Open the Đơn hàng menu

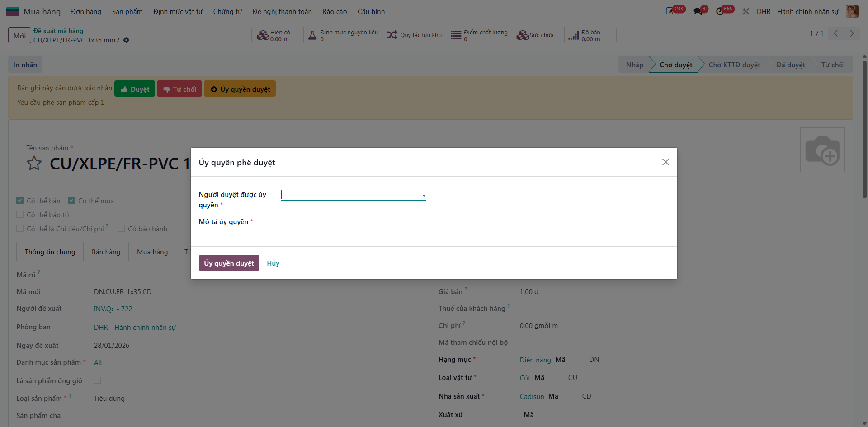(x=86, y=12)
